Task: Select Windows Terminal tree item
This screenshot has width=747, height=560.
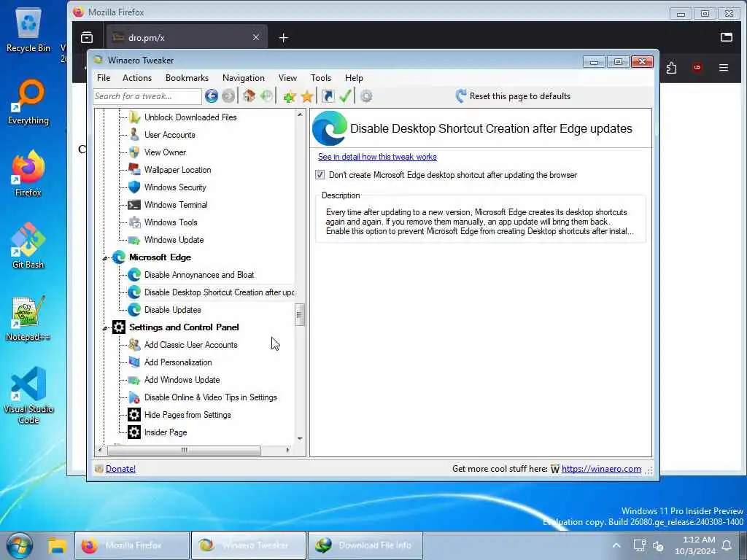Action: 176,205
